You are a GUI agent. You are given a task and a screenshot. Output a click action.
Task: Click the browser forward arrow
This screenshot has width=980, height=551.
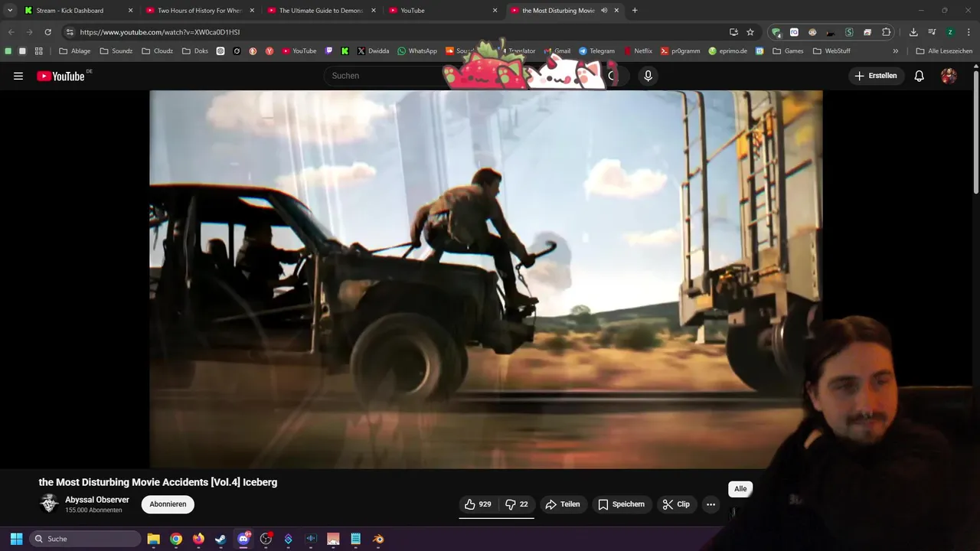[x=29, y=32]
